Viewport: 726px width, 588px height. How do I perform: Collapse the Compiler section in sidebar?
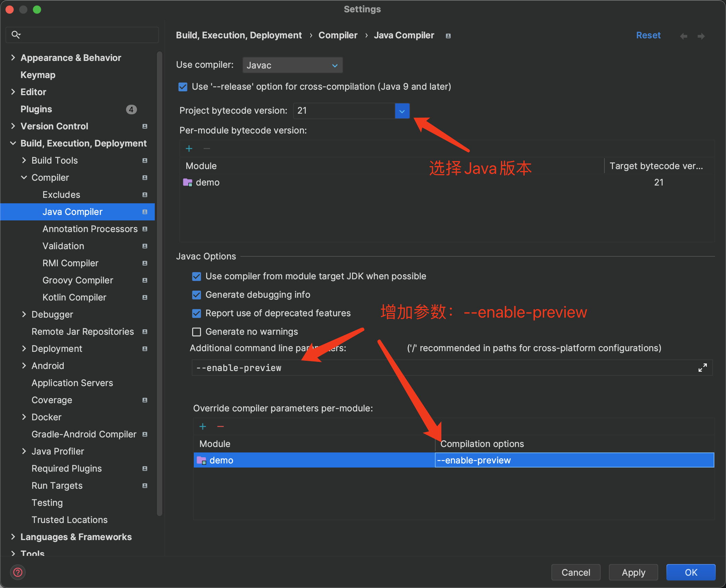pos(24,177)
